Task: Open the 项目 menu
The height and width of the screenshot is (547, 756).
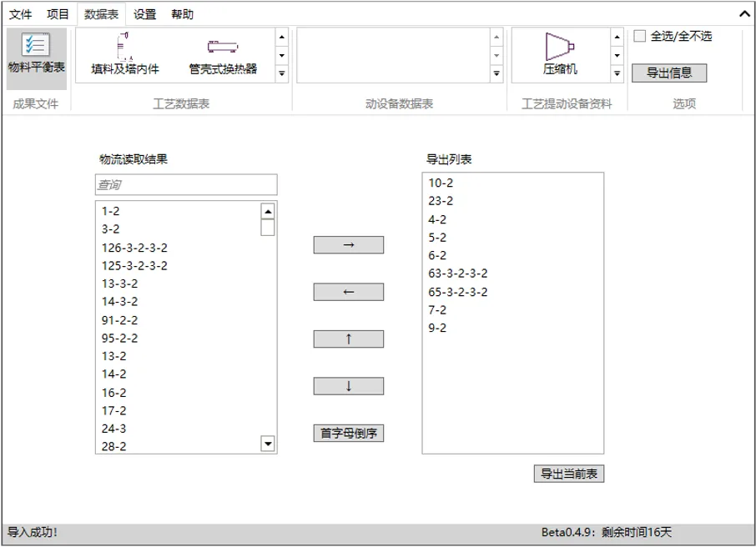Action: (x=58, y=14)
